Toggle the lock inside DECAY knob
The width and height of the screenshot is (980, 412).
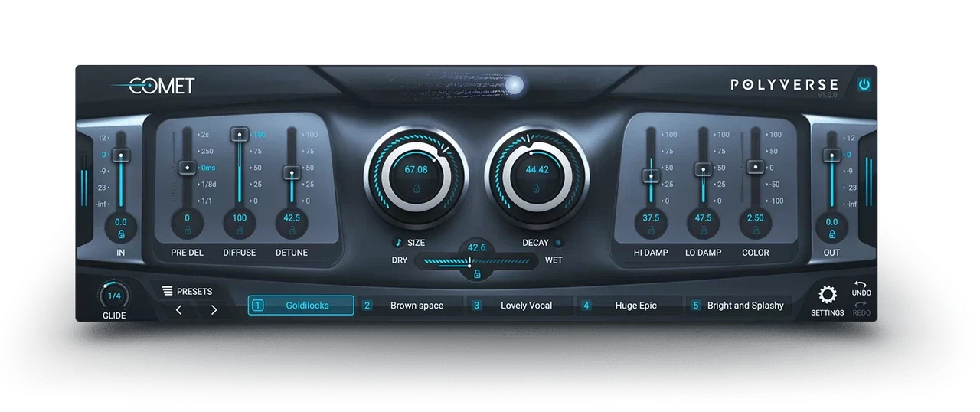(537, 188)
